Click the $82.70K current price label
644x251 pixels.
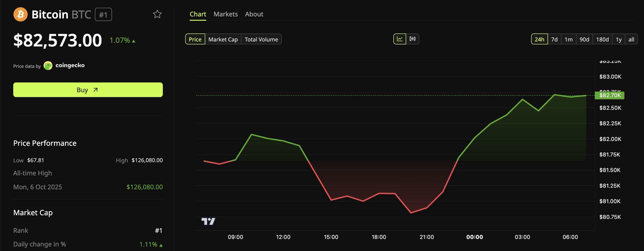click(610, 95)
